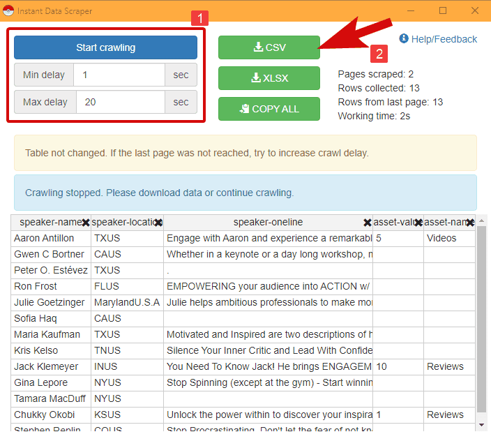Screen dimensions: 491x448
Task: Maximize the Instant Data Scraper window
Action: [443, 10]
